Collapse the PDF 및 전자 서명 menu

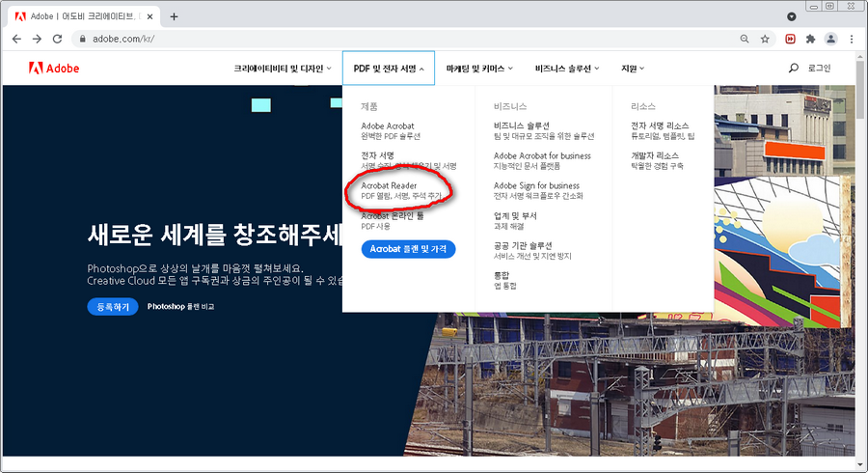pos(389,69)
